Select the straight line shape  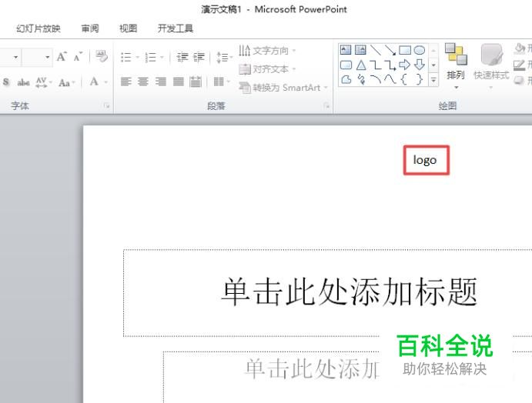tap(375, 50)
